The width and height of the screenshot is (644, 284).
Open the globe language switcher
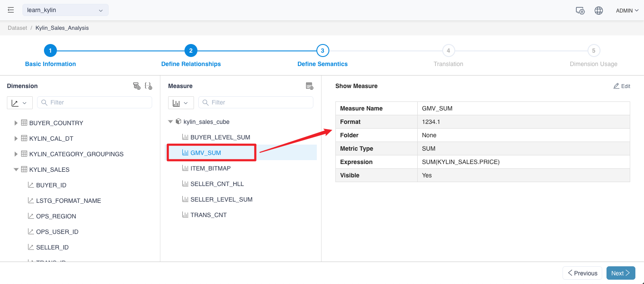[x=599, y=11]
